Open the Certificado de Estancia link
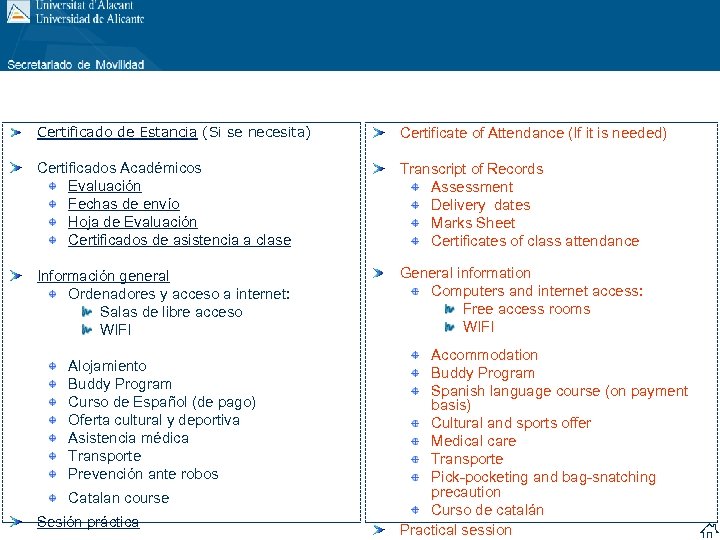 [x=117, y=132]
